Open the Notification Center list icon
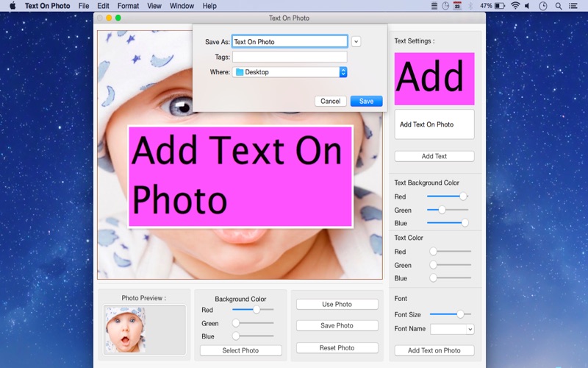Screen dimensions: 588x368 573,6
